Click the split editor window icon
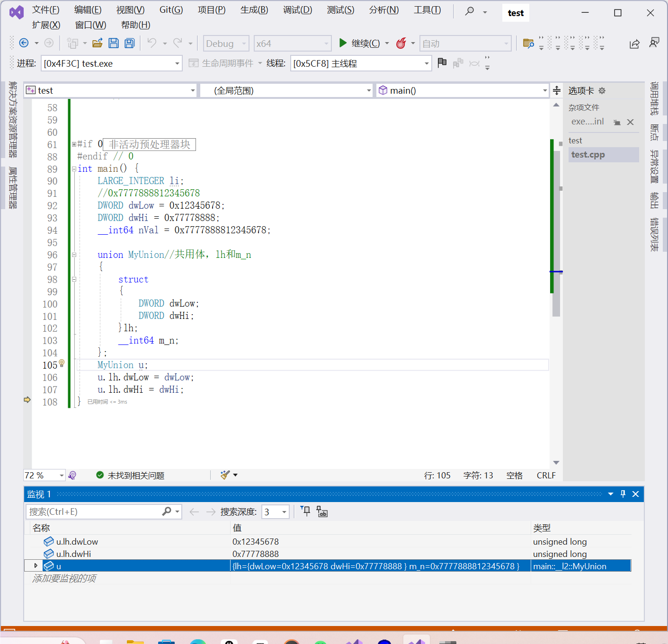 [557, 90]
